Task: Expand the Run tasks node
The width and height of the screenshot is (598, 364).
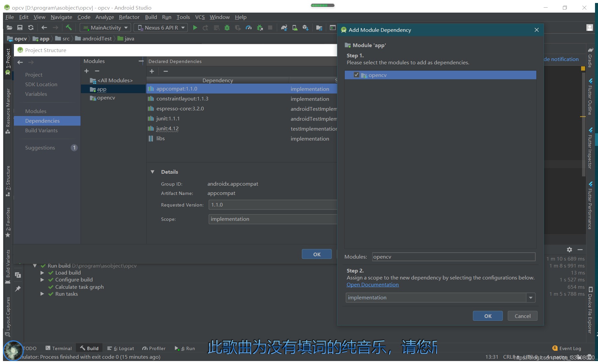Action: [42, 294]
